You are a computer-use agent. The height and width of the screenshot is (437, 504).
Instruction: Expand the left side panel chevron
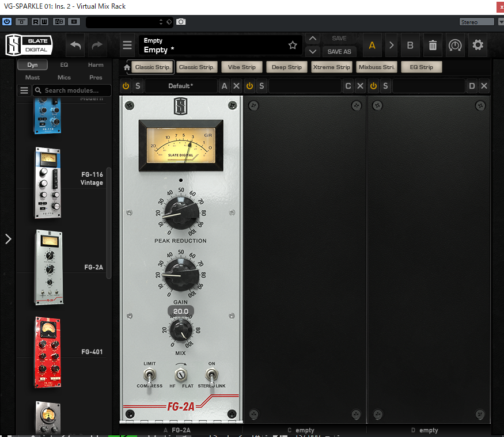coord(9,239)
